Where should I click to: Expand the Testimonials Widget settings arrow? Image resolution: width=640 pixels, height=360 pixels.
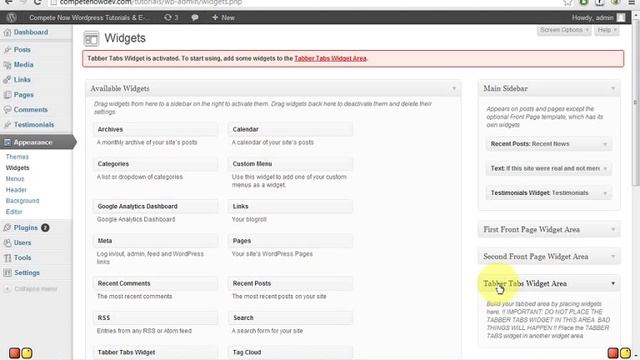click(605, 193)
